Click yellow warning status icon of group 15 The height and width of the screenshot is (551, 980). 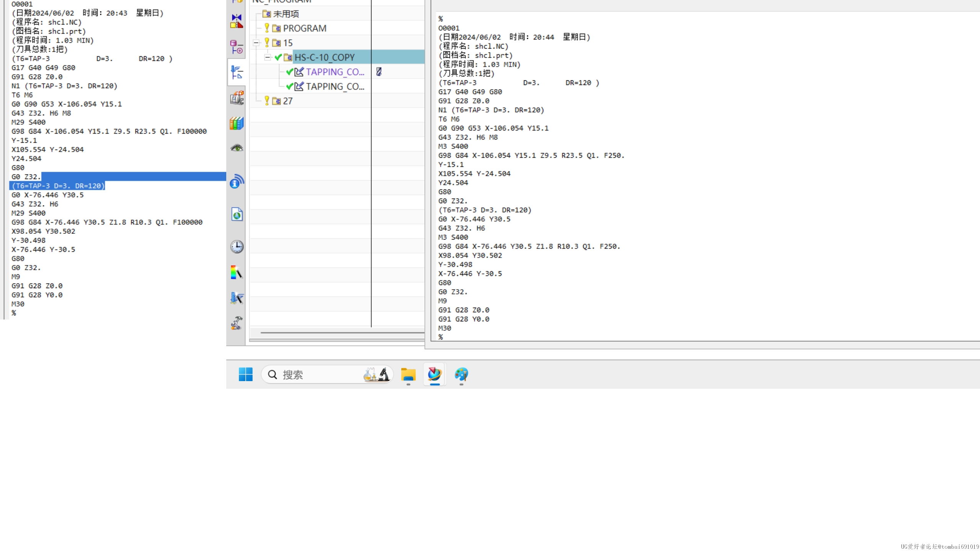tap(267, 42)
